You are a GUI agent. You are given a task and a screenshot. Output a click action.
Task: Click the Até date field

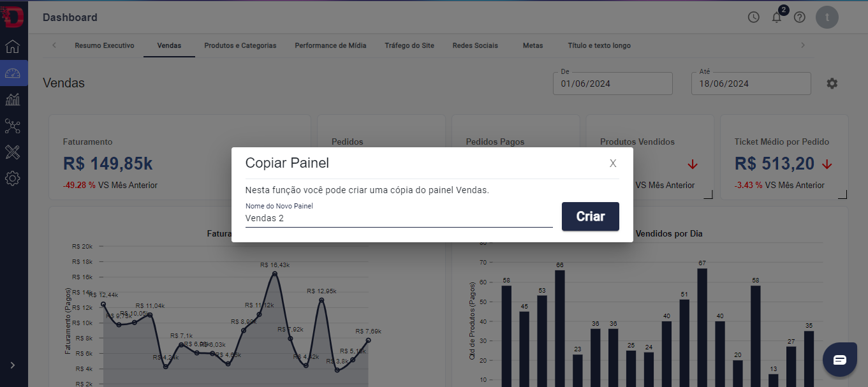point(751,84)
